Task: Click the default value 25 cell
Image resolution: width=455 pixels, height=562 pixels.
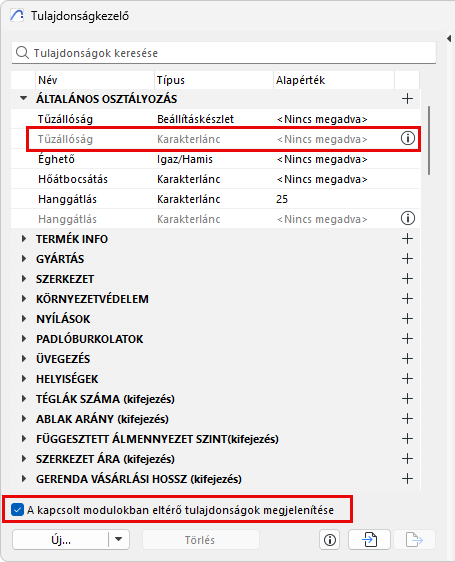Action: pyautogui.click(x=282, y=199)
